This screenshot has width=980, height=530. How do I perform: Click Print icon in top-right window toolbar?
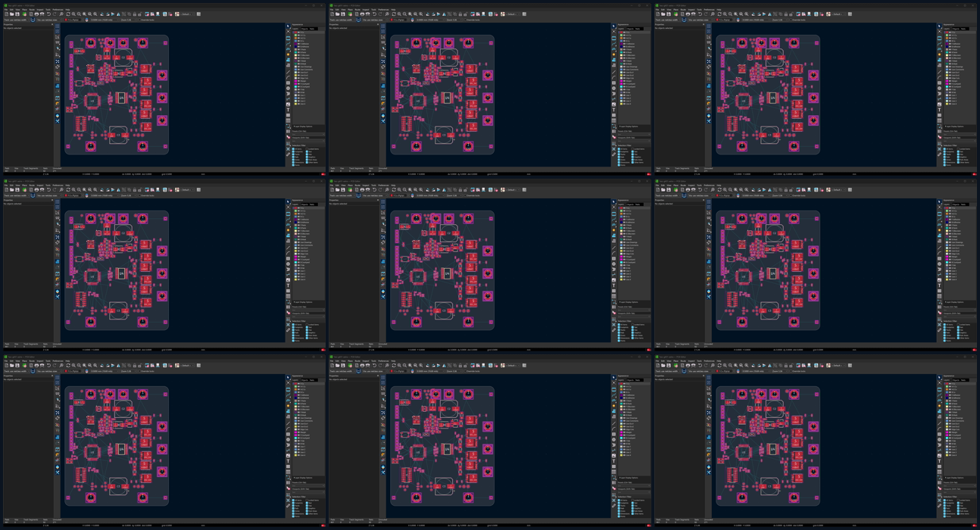(688, 14)
